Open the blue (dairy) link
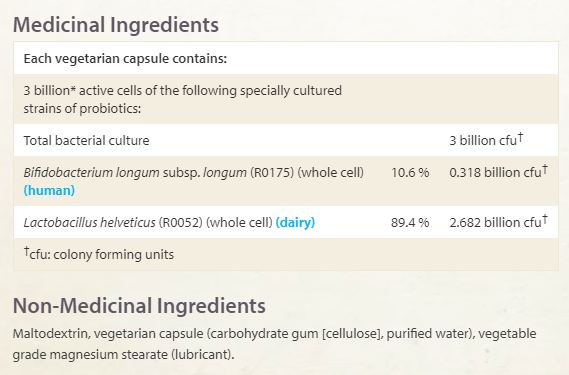 point(295,222)
